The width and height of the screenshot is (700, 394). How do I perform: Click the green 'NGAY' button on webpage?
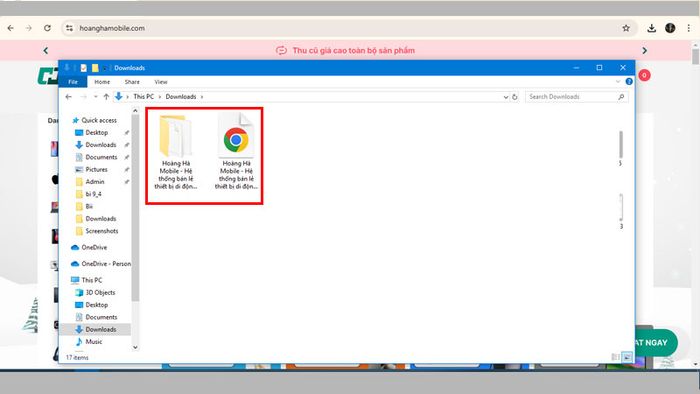[655, 343]
